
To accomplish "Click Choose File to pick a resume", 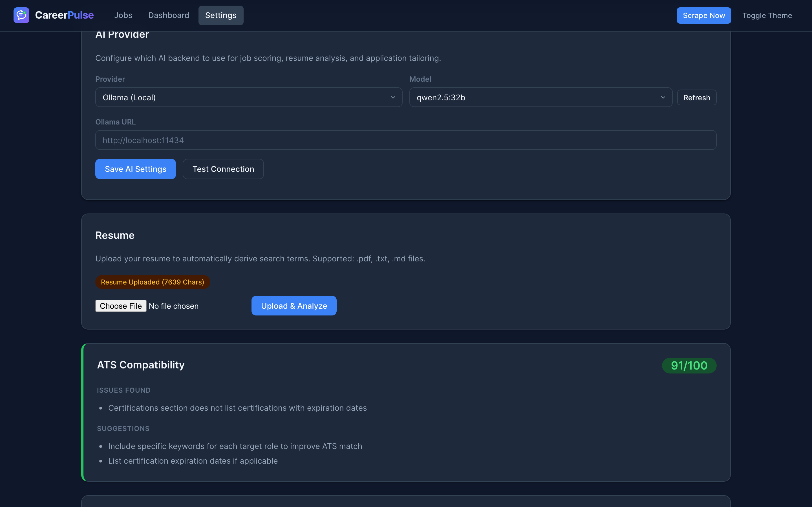I will pyautogui.click(x=121, y=306).
